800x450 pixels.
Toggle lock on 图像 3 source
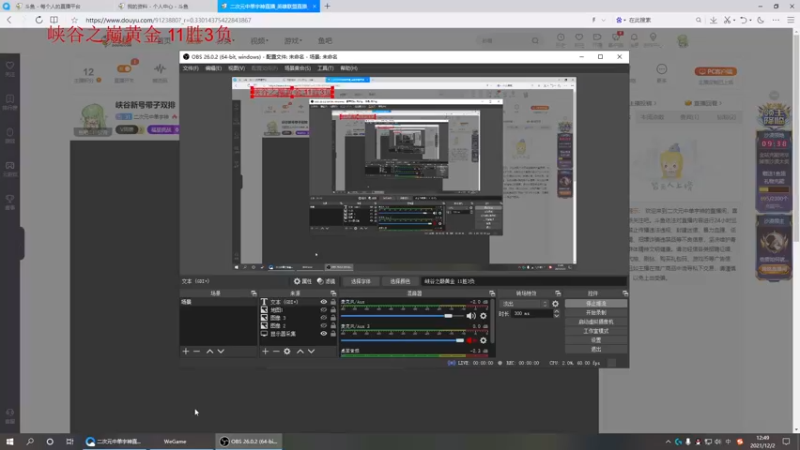pyautogui.click(x=333, y=317)
